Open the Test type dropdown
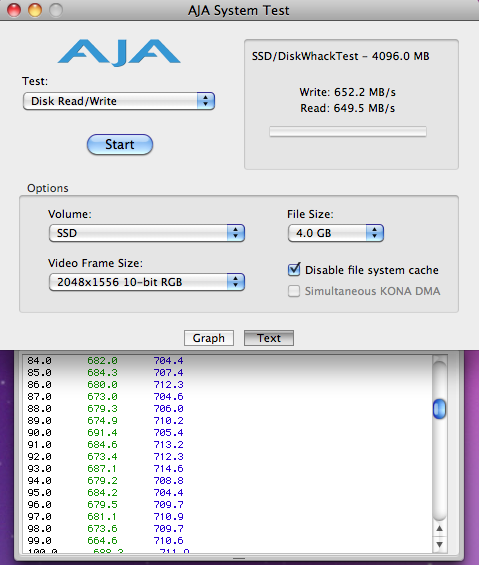This screenshot has width=479, height=565. coord(119,101)
